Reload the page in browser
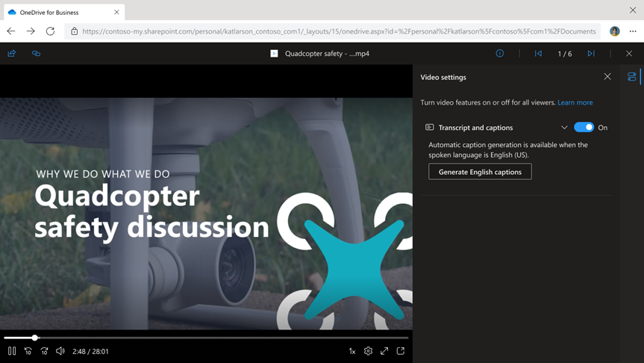 coord(50,31)
